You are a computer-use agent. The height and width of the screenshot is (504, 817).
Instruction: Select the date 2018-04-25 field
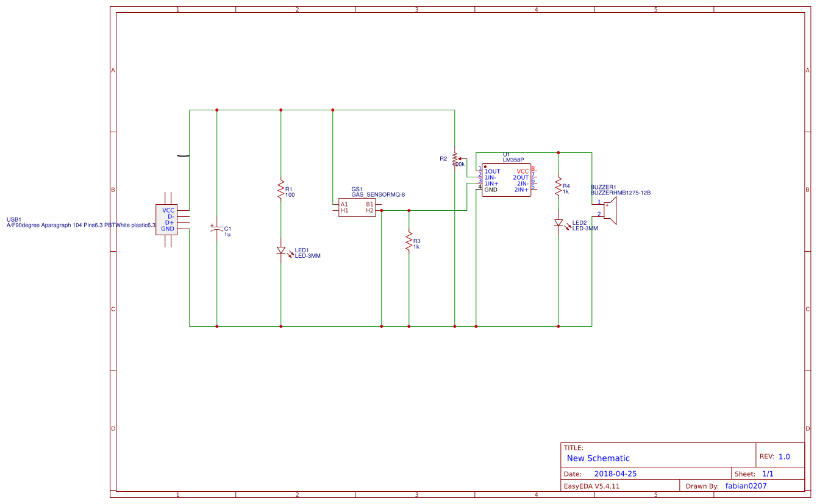[616, 472]
